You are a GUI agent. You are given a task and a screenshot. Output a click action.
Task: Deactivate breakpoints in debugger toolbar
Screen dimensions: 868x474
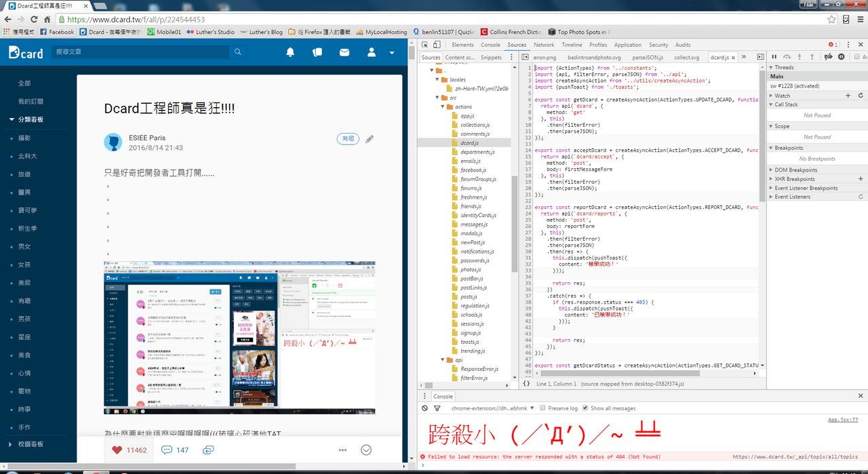[x=828, y=57]
